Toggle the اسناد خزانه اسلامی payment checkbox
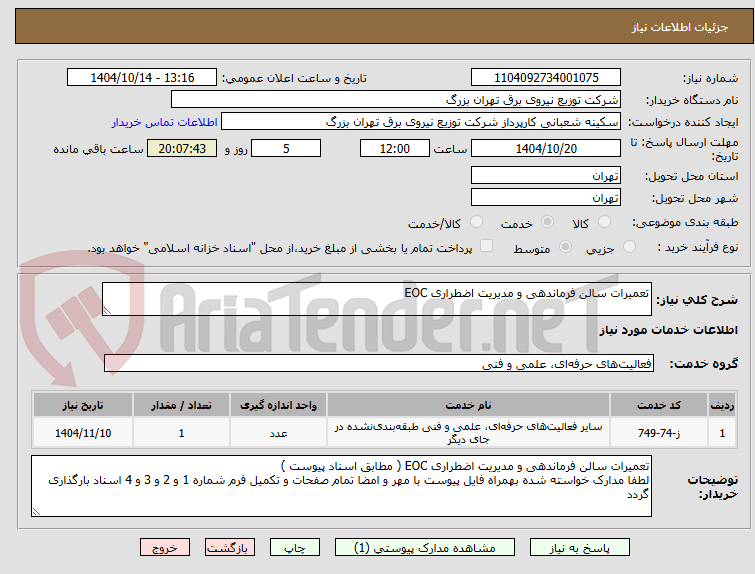The width and height of the screenshot is (755, 574). (x=487, y=246)
